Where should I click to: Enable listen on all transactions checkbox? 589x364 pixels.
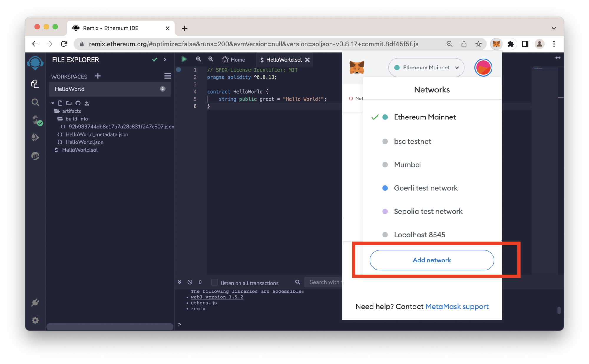(x=215, y=282)
